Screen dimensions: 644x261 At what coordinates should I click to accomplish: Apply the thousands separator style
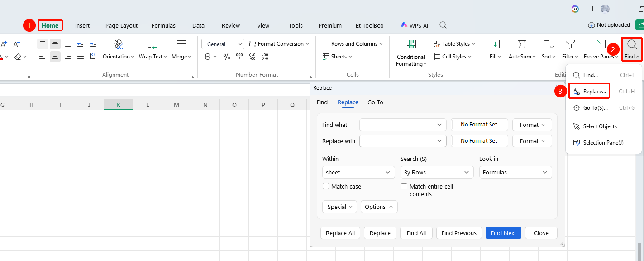(x=239, y=57)
